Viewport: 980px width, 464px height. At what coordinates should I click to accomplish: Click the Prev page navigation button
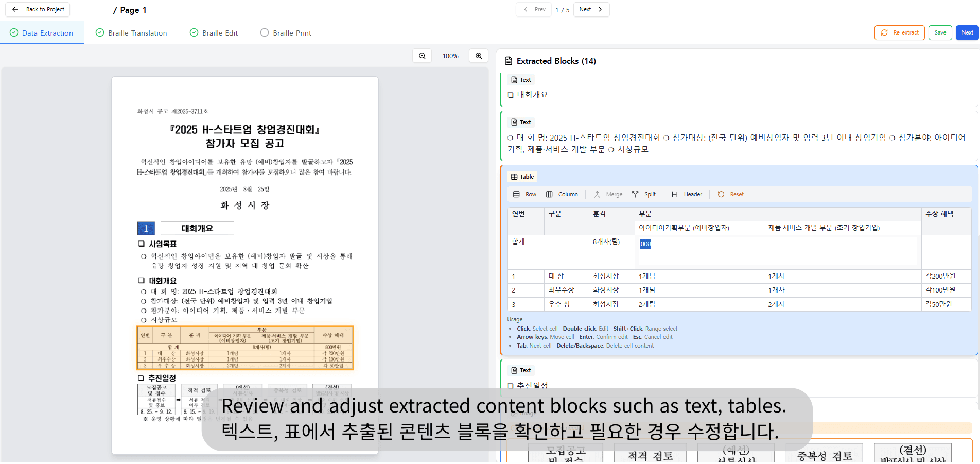(533, 9)
